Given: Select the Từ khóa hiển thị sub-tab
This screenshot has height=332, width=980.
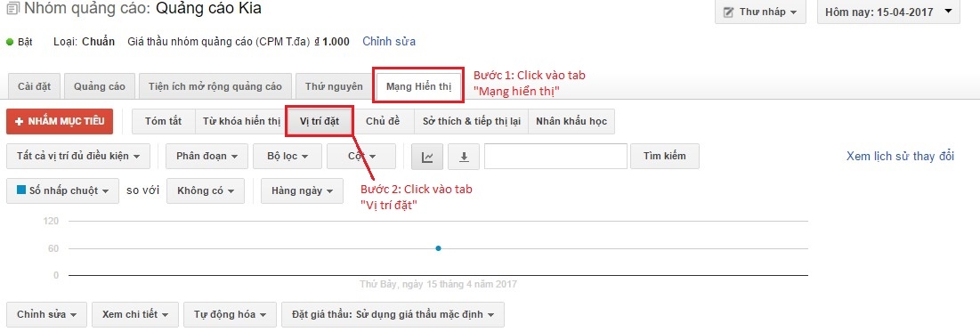Looking at the screenshot, I should [241, 121].
